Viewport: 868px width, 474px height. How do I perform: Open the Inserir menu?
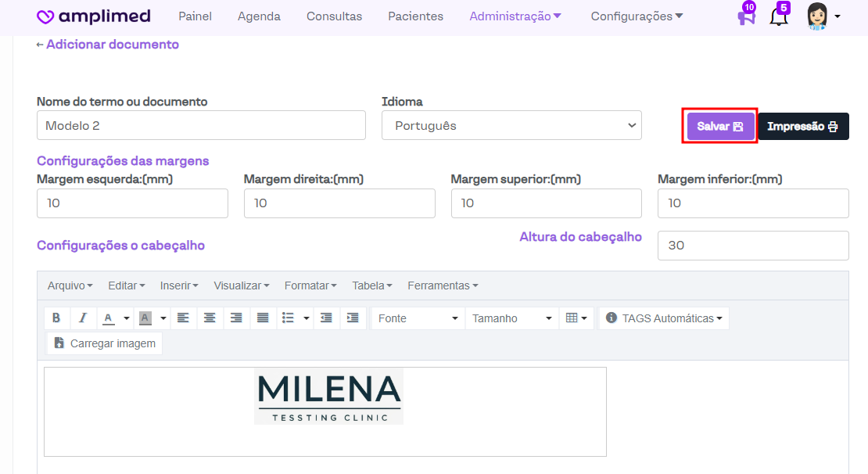(x=179, y=285)
